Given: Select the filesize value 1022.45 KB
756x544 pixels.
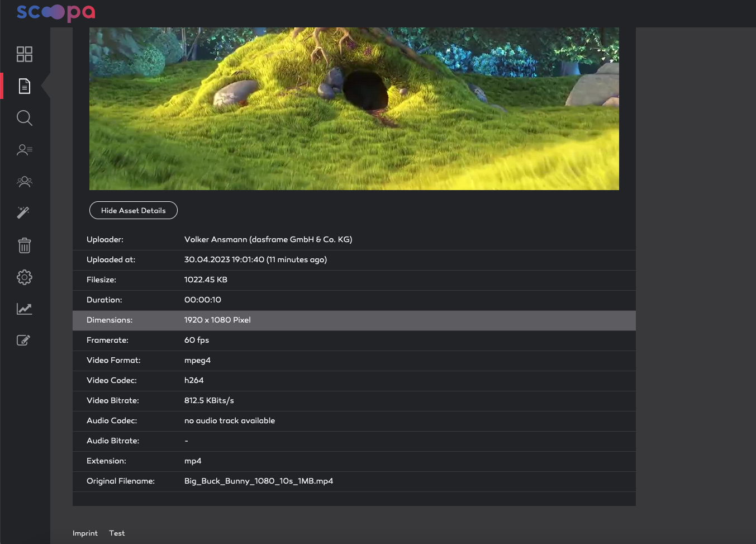Looking at the screenshot, I should point(206,280).
